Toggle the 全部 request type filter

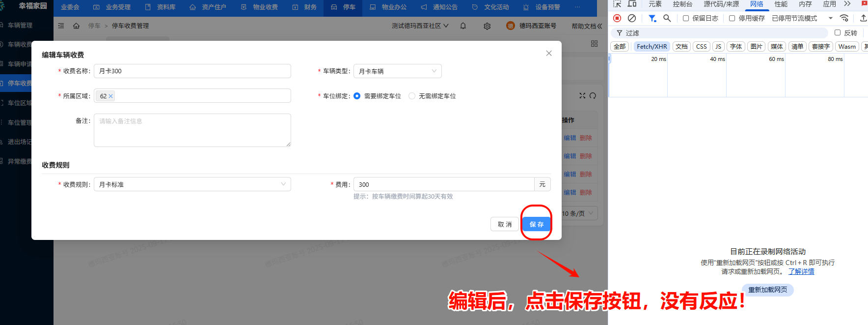pyautogui.click(x=620, y=47)
